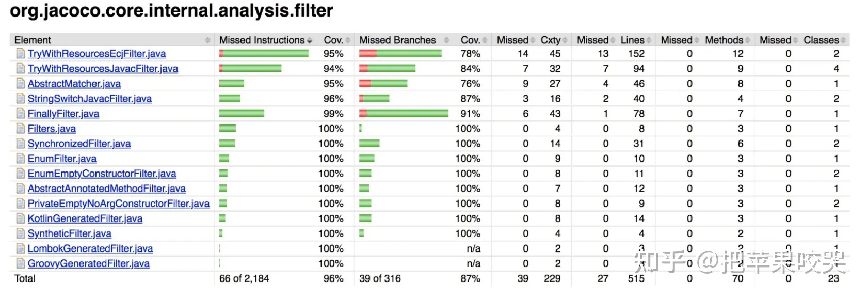The height and width of the screenshot is (297, 868).
Task: Click the file icon beside SyntheticFilter.java
Action: pyautogui.click(x=21, y=233)
